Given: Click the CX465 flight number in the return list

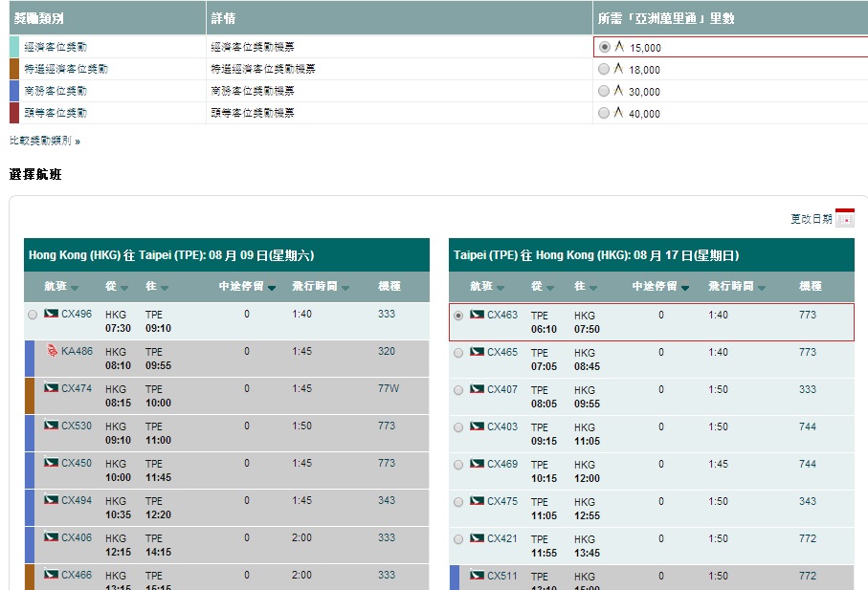Looking at the screenshot, I should 502,352.
